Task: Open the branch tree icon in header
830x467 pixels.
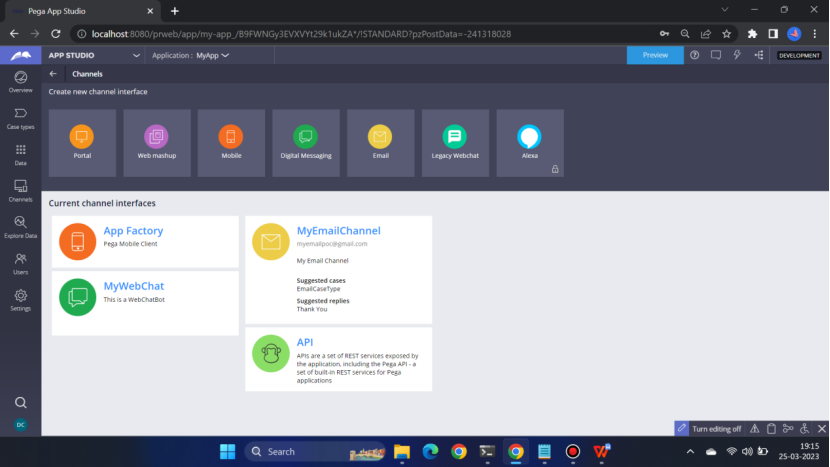Action: point(759,55)
